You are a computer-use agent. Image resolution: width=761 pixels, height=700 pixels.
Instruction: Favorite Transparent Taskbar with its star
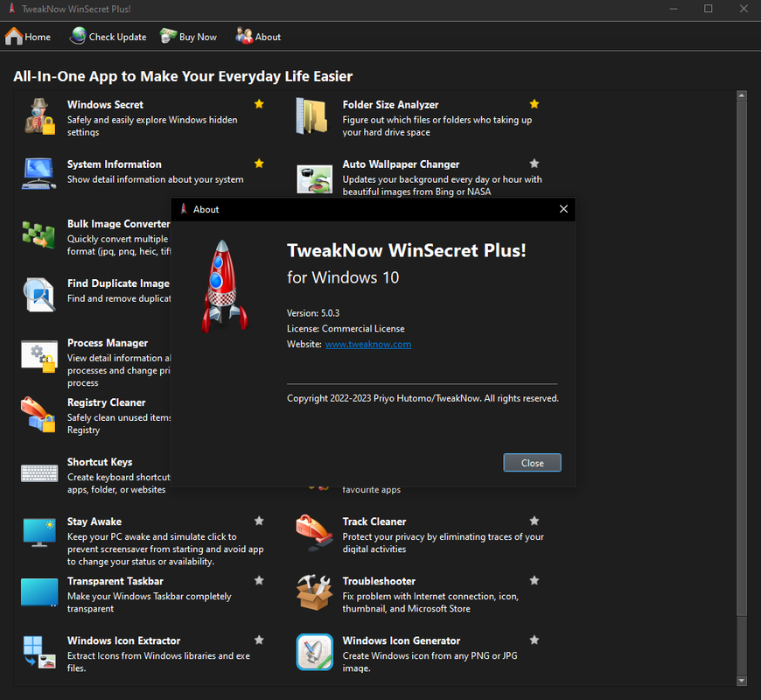pos(259,581)
